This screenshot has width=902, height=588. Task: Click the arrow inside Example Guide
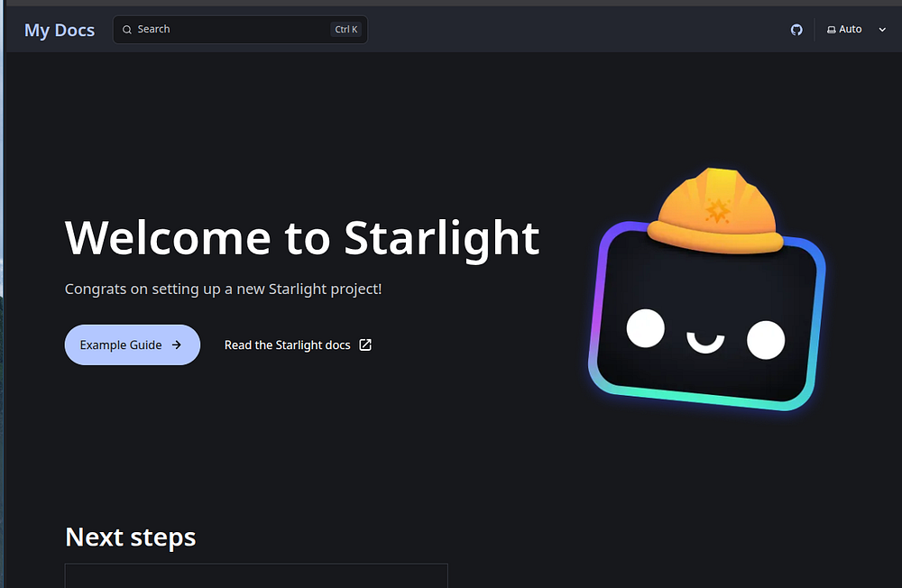pyautogui.click(x=177, y=345)
